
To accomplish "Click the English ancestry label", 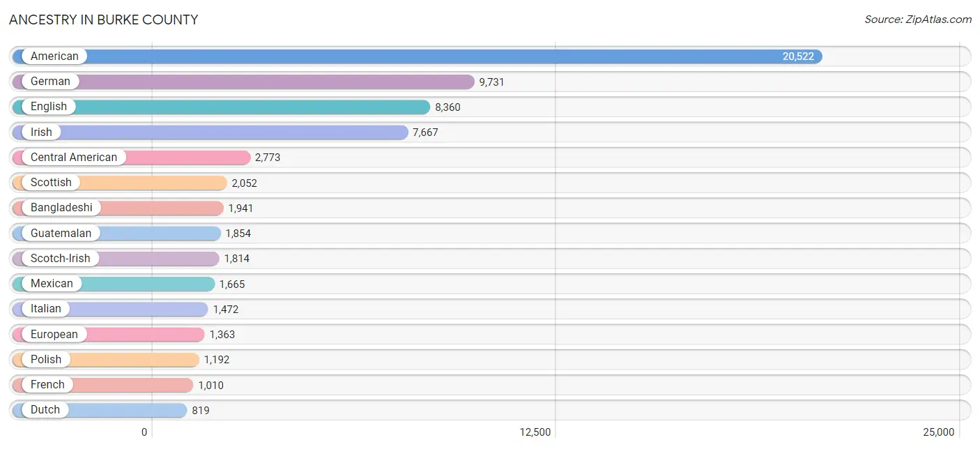I will click(x=49, y=107).
